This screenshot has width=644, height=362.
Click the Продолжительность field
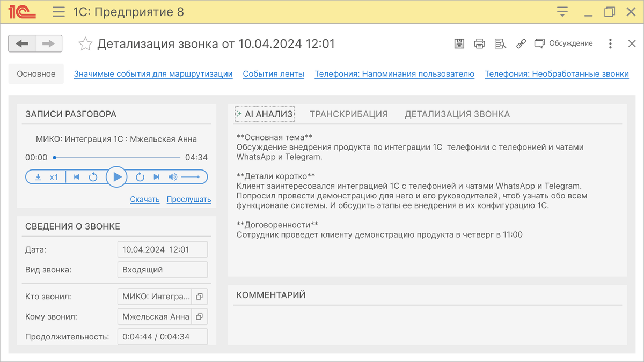point(163,337)
